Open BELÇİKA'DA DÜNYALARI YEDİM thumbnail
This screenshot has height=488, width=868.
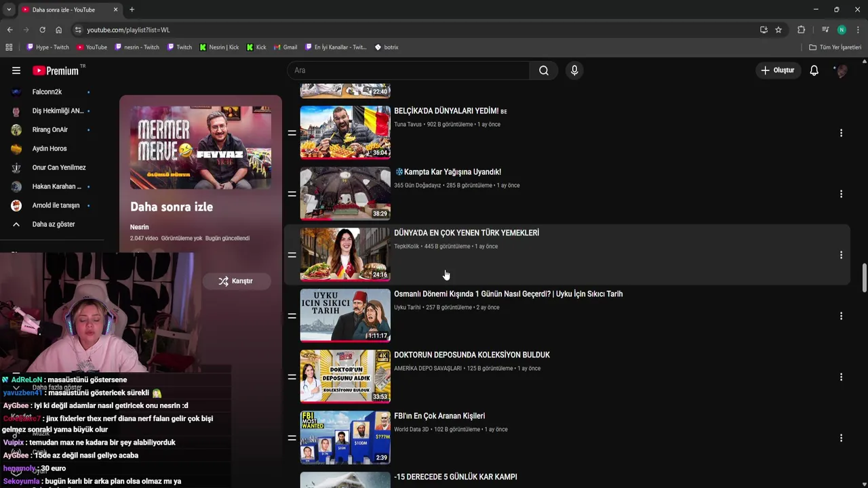345,132
